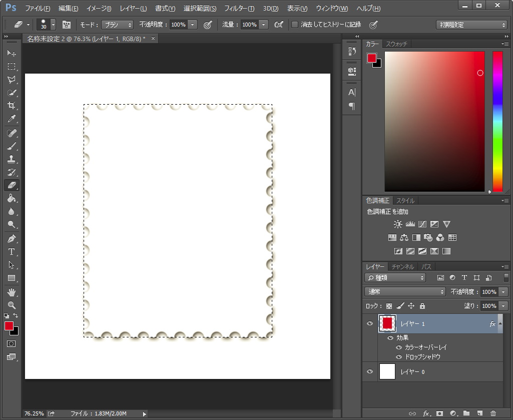Select the Pen tool
The width and height of the screenshot is (513, 420).
[12, 239]
